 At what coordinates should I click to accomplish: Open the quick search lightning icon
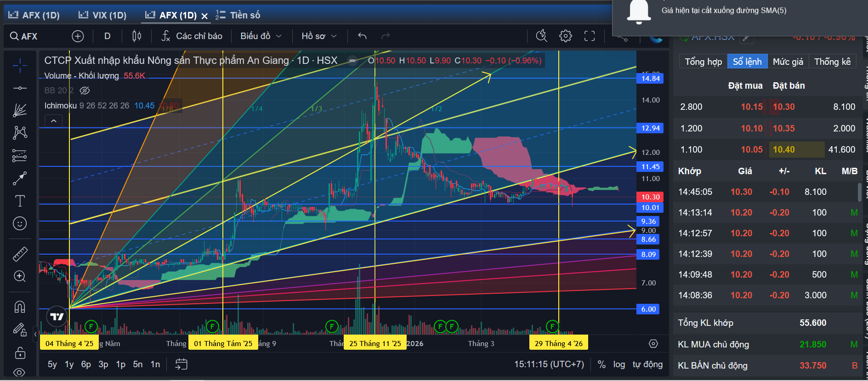coord(542,36)
